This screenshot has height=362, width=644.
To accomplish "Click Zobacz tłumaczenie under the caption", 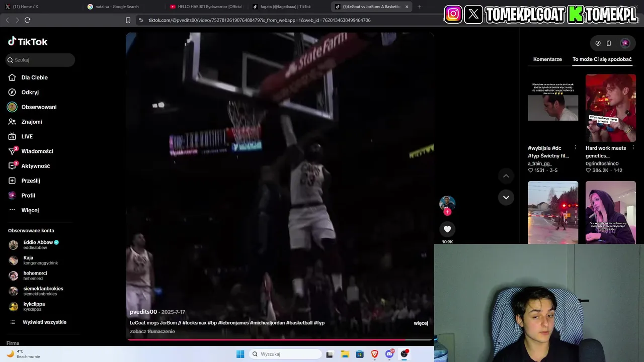I will coord(152,331).
